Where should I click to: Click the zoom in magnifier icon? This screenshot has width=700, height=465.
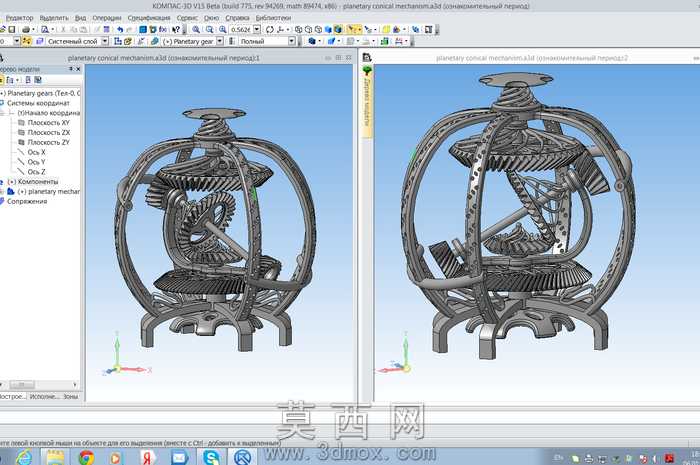pyautogui.click(x=196, y=29)
